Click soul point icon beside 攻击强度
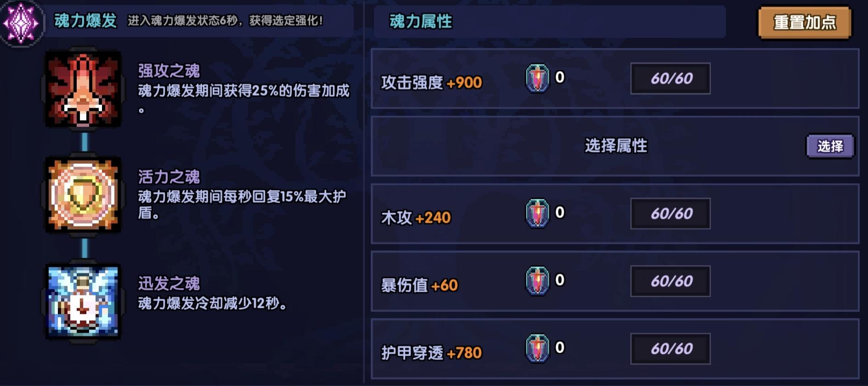The width and height of the screenshot is (868, 386). 537,78
